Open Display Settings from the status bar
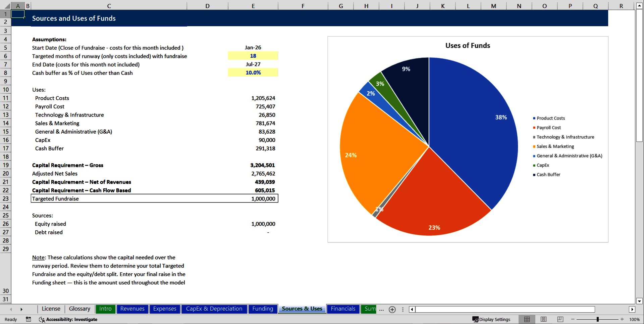Image resolution: width=644 pixels, height=324 pixels. (491, 319)
